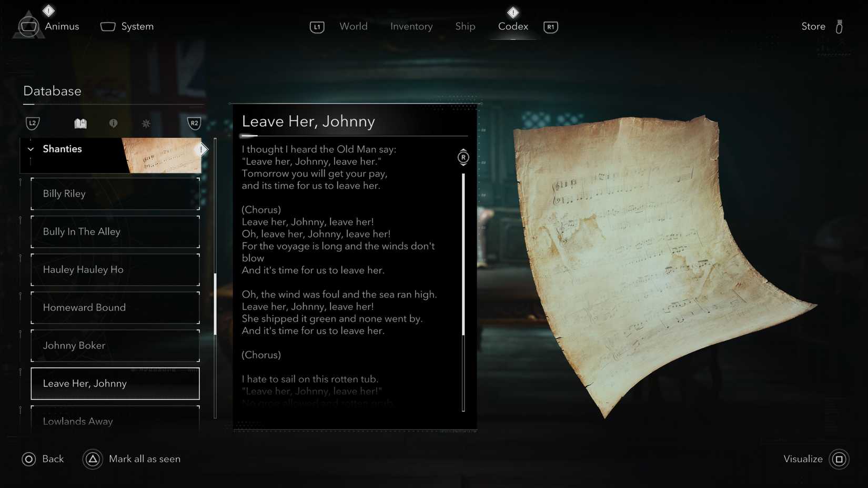Click lyric line 'I hate to sail on this rotten tub.'
This screenshot has height=488, width=868.
tap(310, 379)
